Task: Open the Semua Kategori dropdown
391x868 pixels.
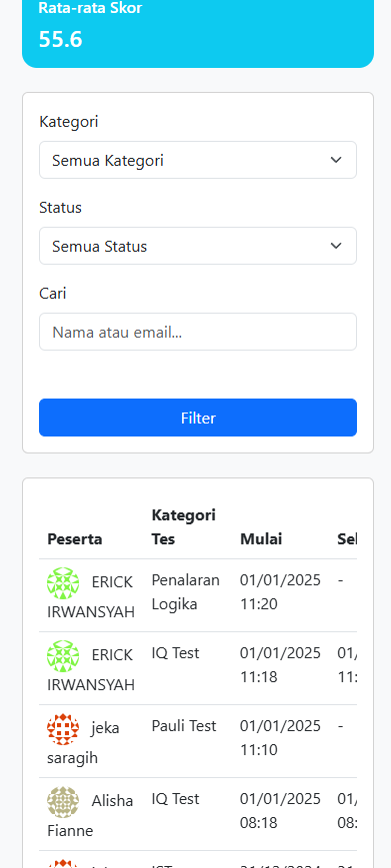Action: pyautogui.click(x=198, y=160)
